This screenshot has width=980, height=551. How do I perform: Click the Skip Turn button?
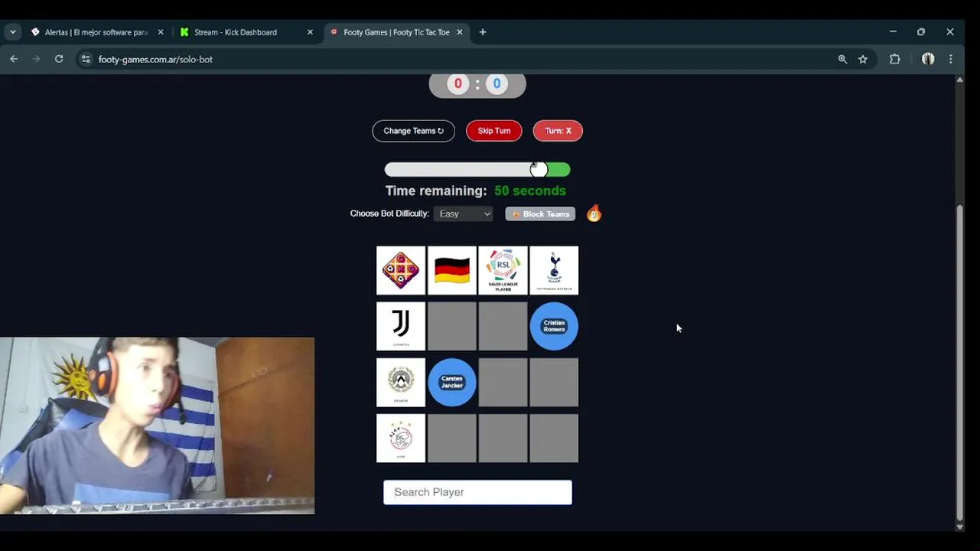(x=493, y=131)
